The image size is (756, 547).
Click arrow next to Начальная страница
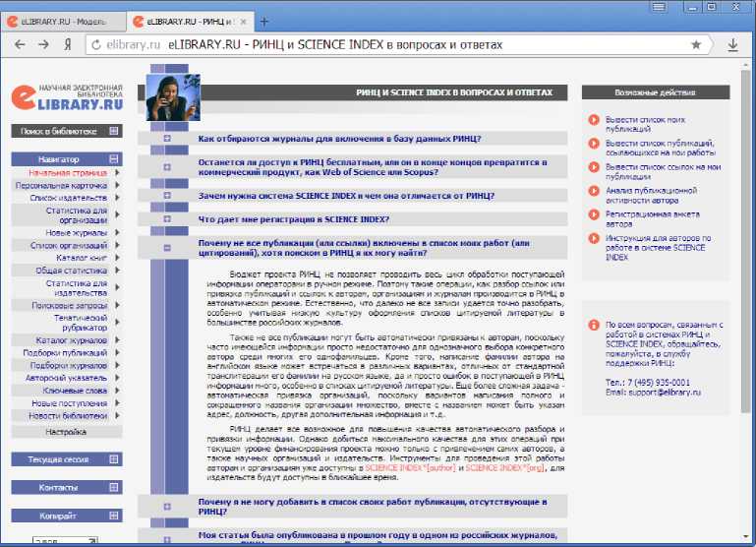(117, 173)
